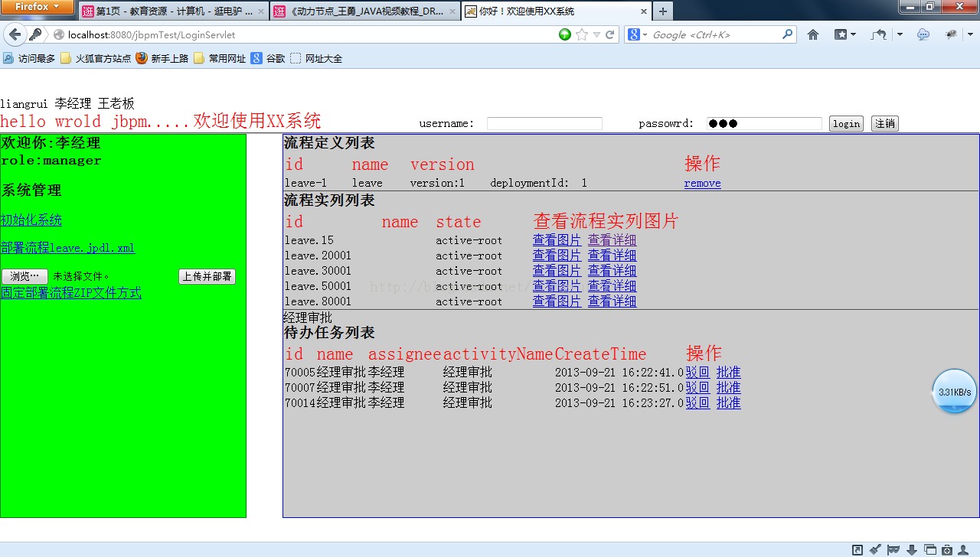980x557 pixels.
Task: Click 驳回 for task 70005
Action: pyautogui.click(x=697, y=373)
